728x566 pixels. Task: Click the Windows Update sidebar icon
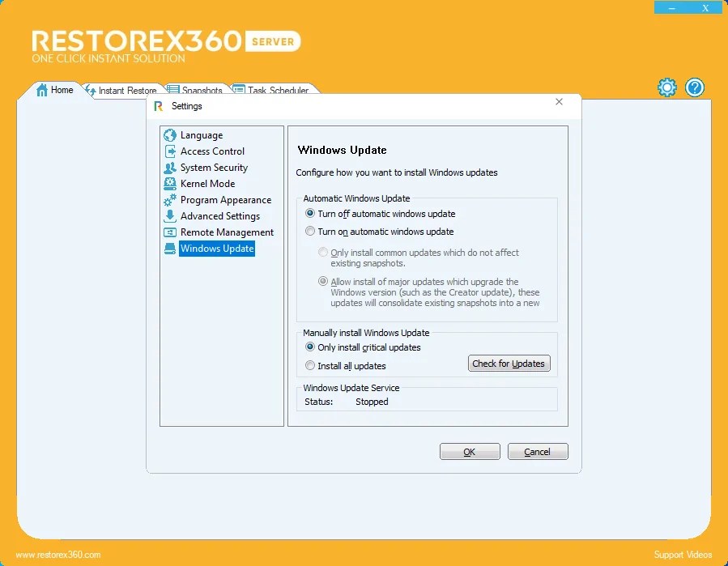[x=170, y=249]
